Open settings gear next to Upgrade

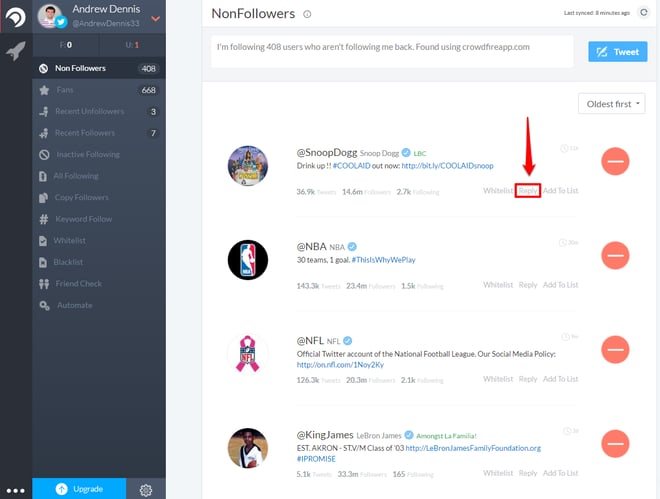(x=146, y=490)
